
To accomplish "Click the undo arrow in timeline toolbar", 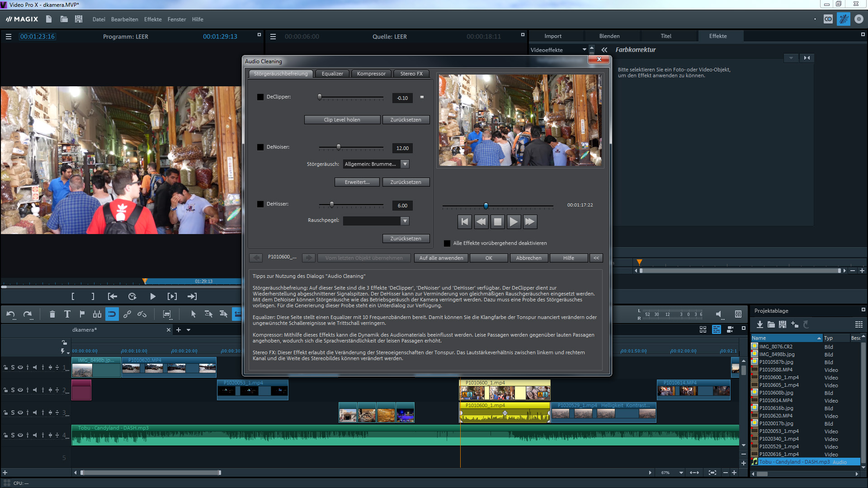I will coord(11,314).
